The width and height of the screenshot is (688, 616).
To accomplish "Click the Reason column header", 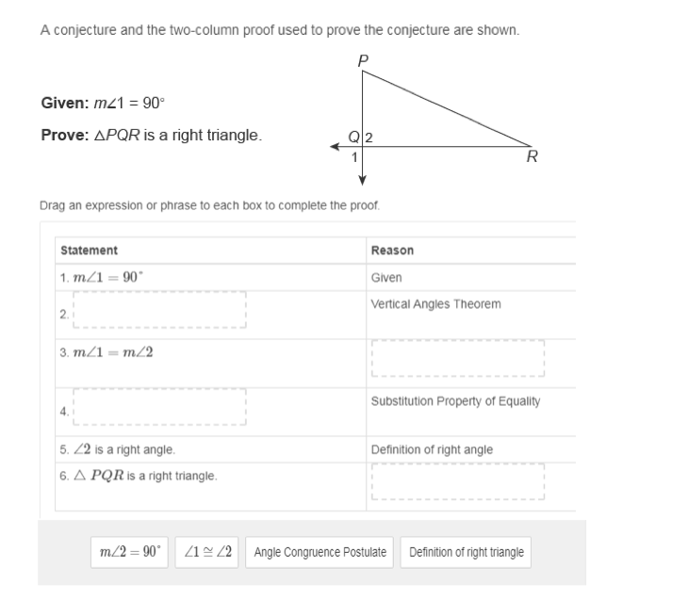I will 392,251.
